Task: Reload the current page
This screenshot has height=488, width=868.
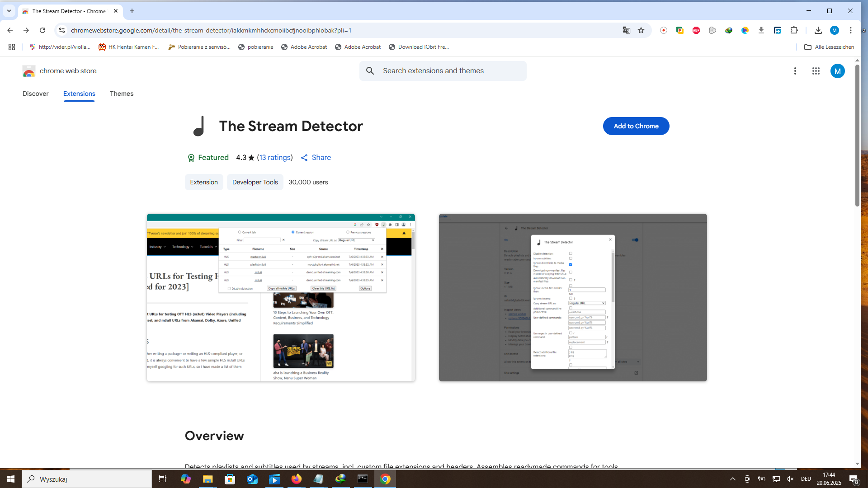Action: tap(42, 30)
